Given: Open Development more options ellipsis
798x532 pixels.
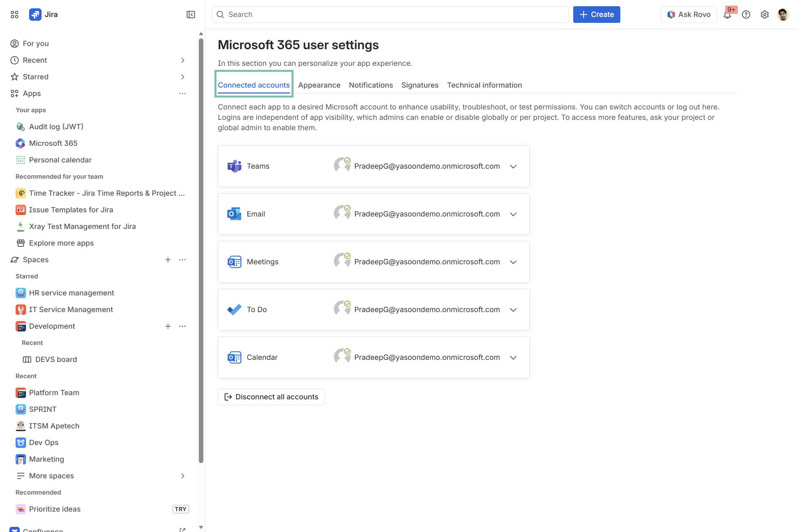Looking at the screenshot, I should (183, 326).
